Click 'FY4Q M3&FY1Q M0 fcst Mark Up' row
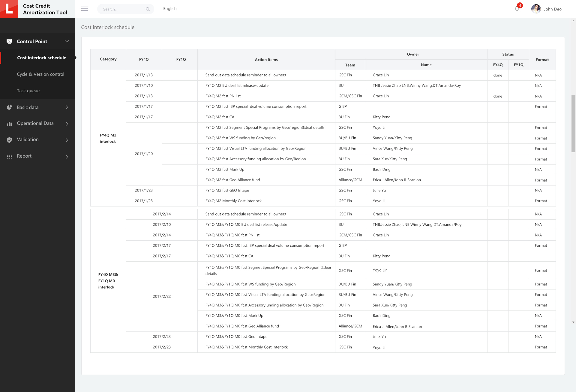This screenshot has width=576, height=392. pos(234,316)
